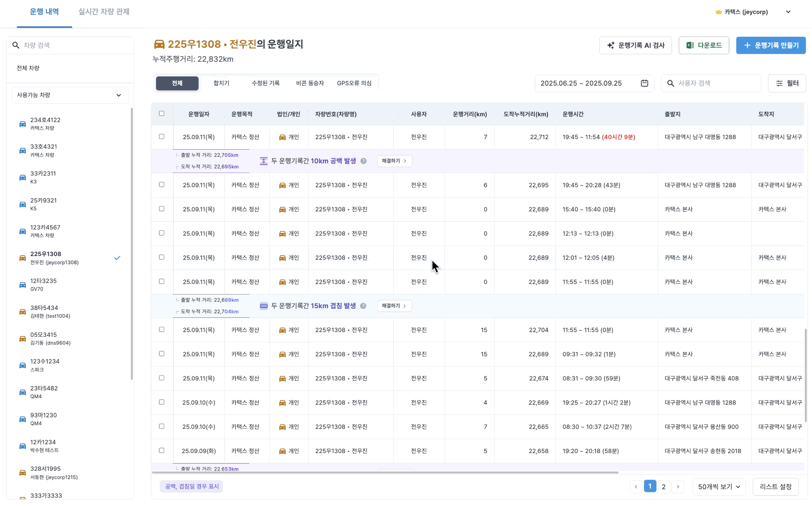Click the filter sliders icon on 필터

click(x=779, y=83)
